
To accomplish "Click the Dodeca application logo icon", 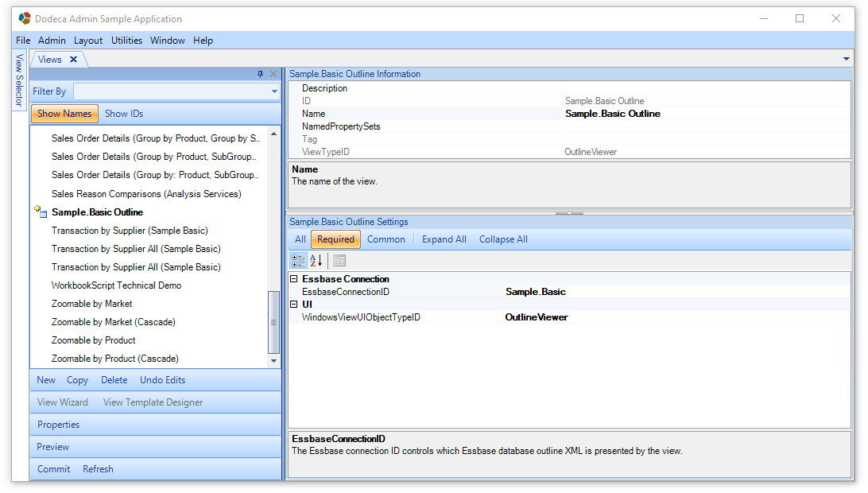I will [25, 18].
